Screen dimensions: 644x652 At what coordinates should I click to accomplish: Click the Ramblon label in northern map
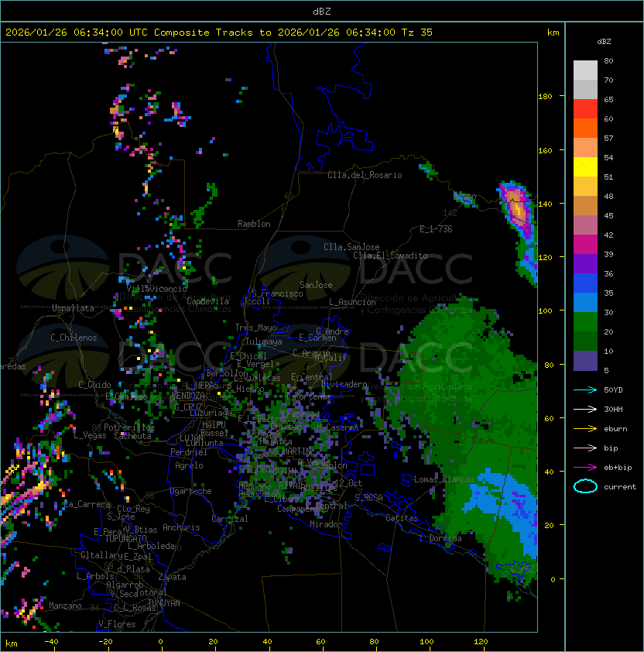click(x=254, y=224)
